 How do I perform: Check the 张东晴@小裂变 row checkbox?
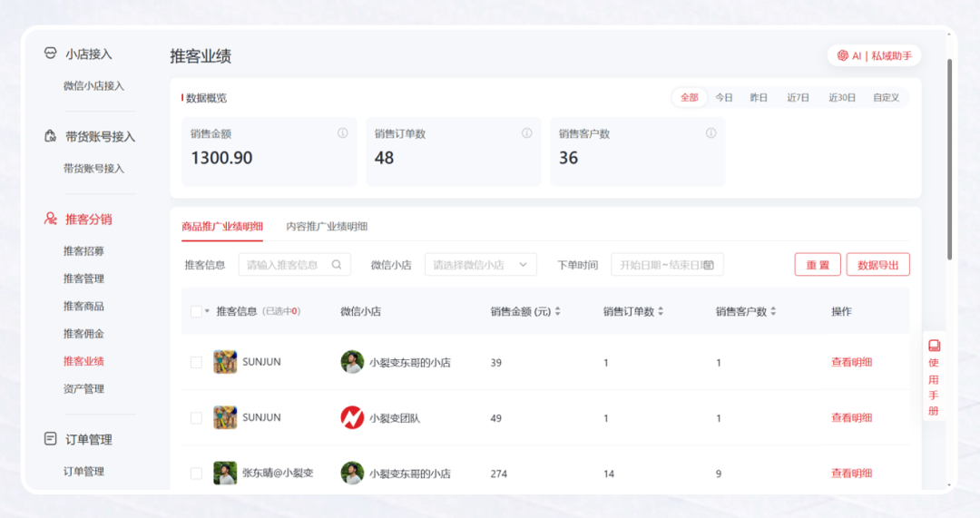pos(196,474)
